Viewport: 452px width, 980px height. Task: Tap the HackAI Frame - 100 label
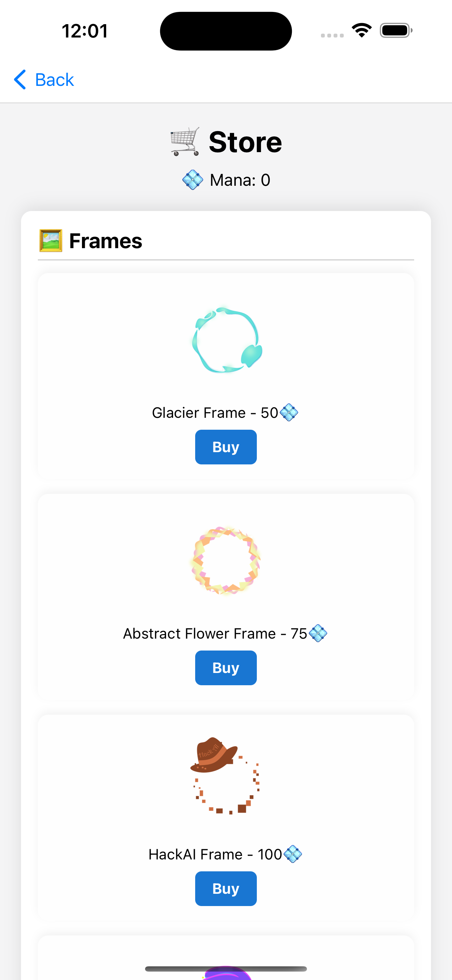(215, 854)
